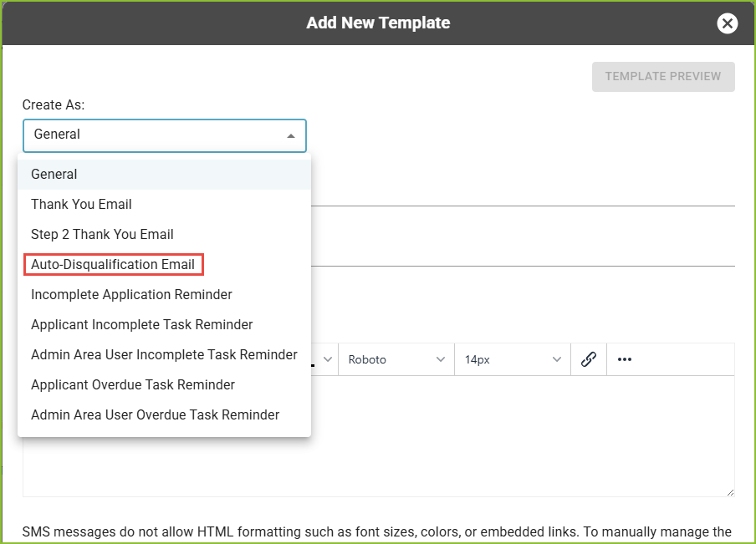Click the Template Preview button
This screenshot has width=756, height=544.
click(x=662, y=76)
